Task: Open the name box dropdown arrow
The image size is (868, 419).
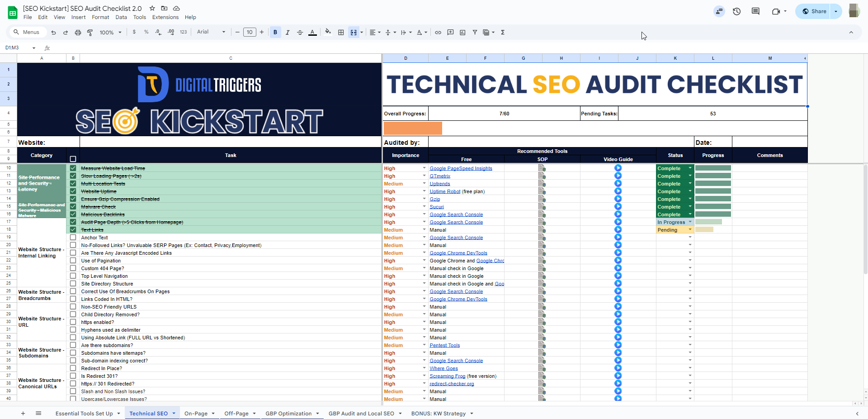Action: click(33, 48)
